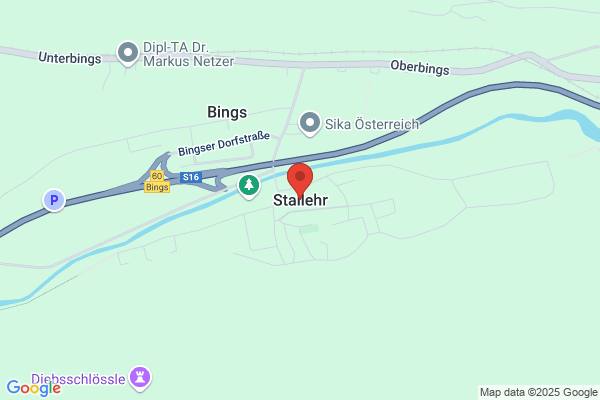Click the yellow exit 60 badge

157,176
